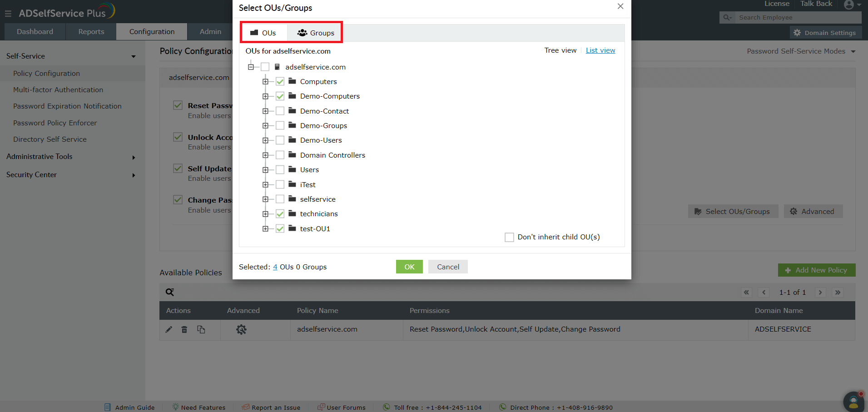Check the Demo-Users OU checkbox
The image size is (868, 412).
(x=280, y=140)
